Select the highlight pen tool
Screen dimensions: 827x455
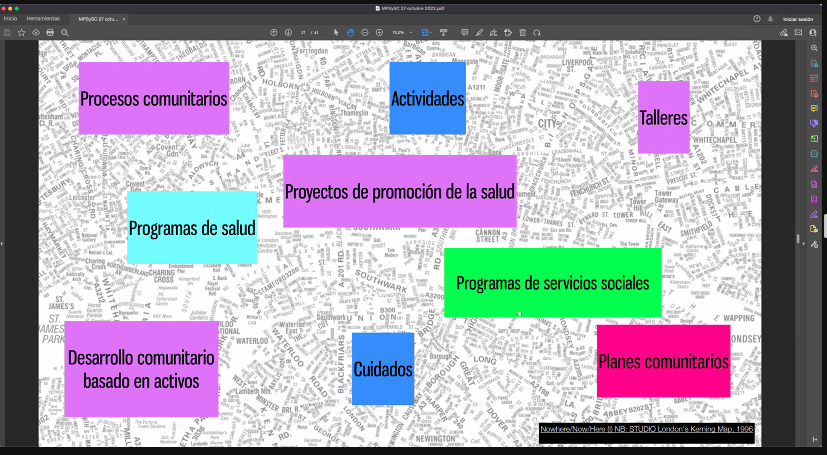479,33
